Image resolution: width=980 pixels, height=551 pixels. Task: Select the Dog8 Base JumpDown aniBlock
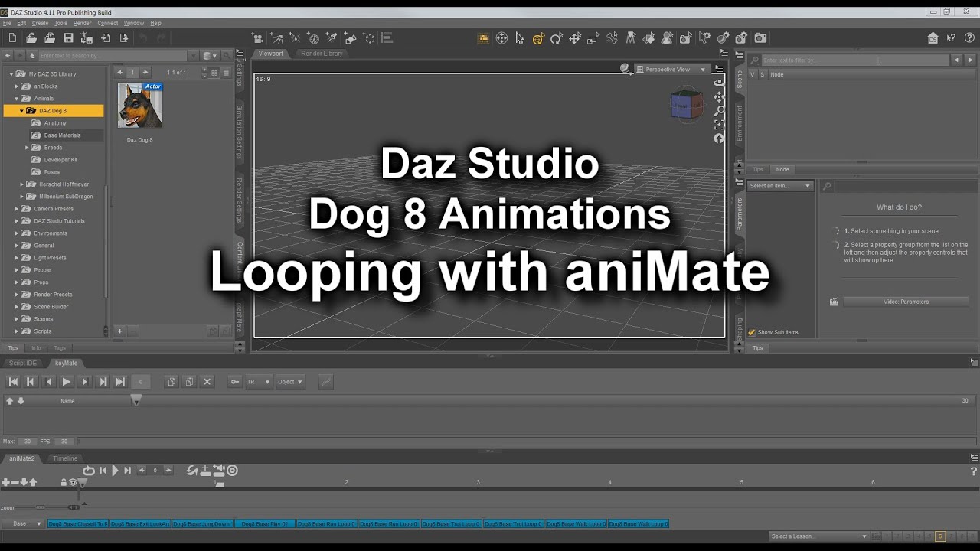pos(202,524)
